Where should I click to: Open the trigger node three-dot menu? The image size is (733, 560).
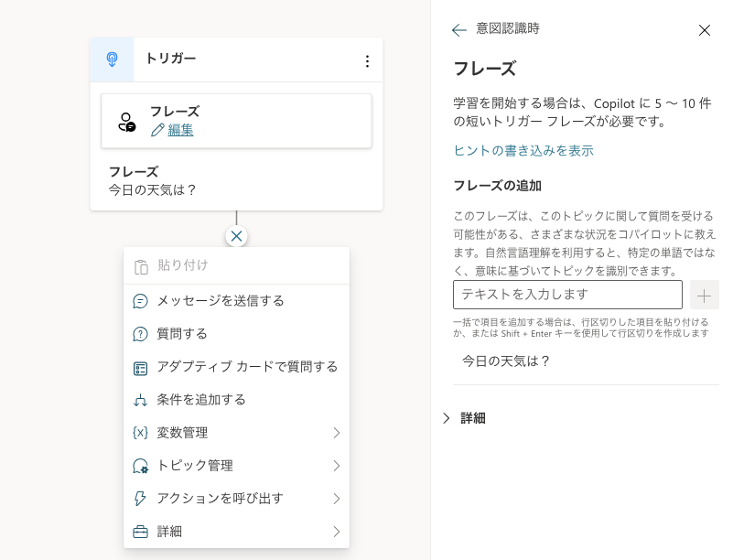point(367,61)
